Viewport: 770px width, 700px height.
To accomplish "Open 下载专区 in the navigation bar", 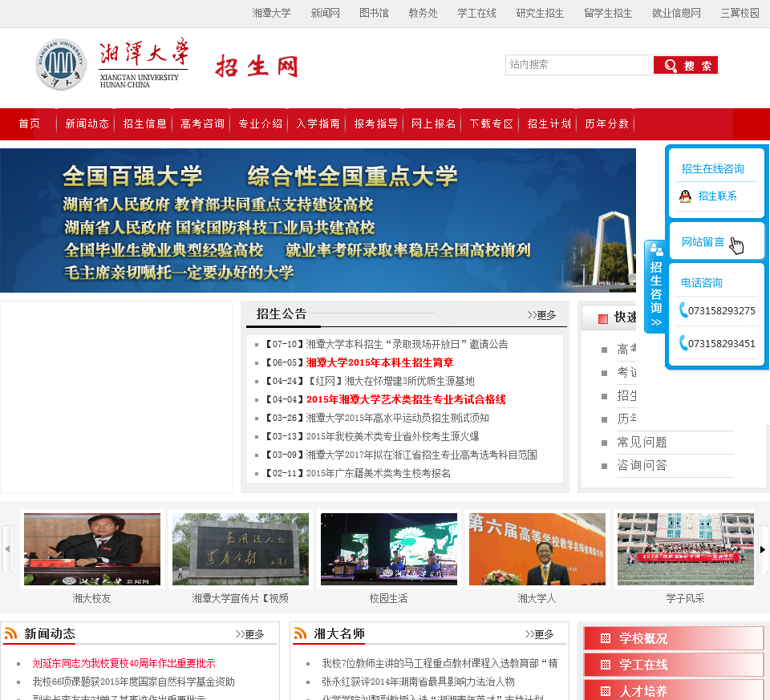I will [491, 123].
